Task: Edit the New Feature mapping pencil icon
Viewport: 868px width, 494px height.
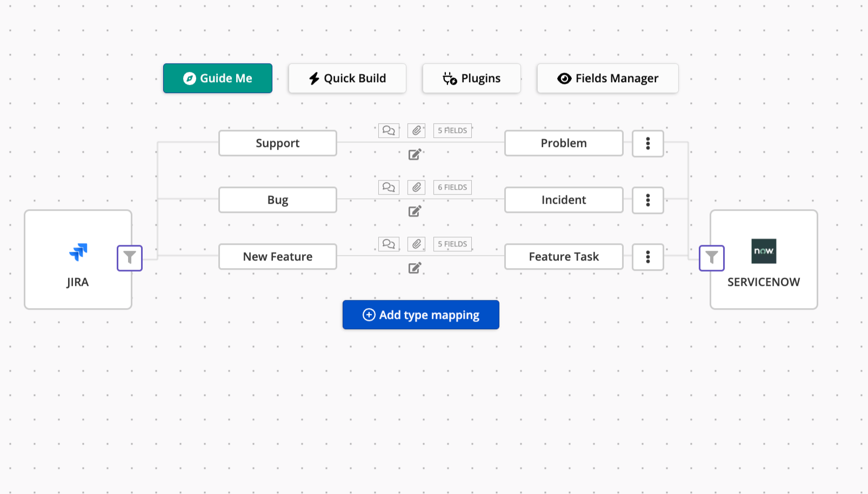Action: point(415,268)
